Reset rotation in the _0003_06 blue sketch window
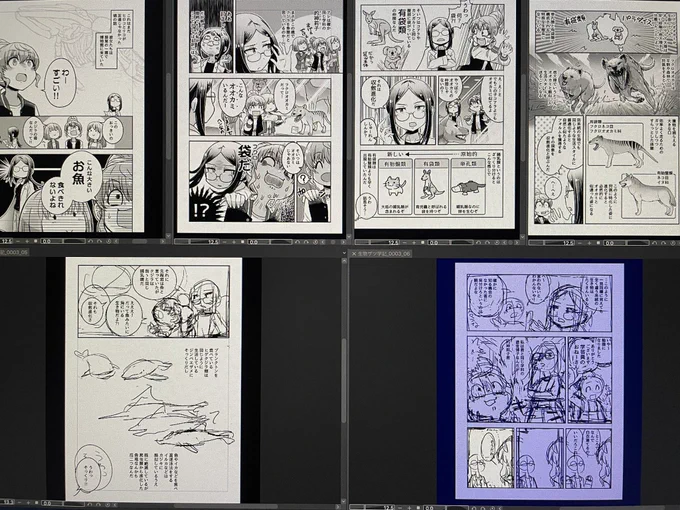680x510 pixels. [x=492, y=508]
